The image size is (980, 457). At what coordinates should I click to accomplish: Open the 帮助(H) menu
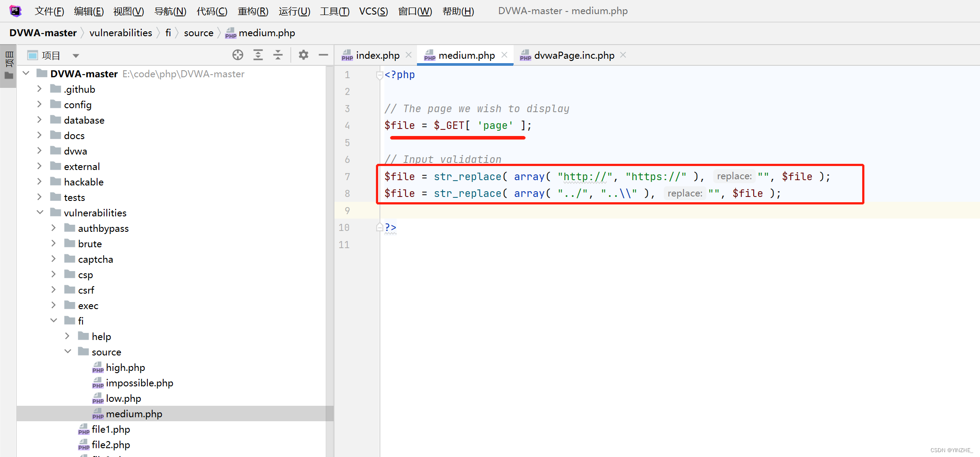(x=458, y=11)
